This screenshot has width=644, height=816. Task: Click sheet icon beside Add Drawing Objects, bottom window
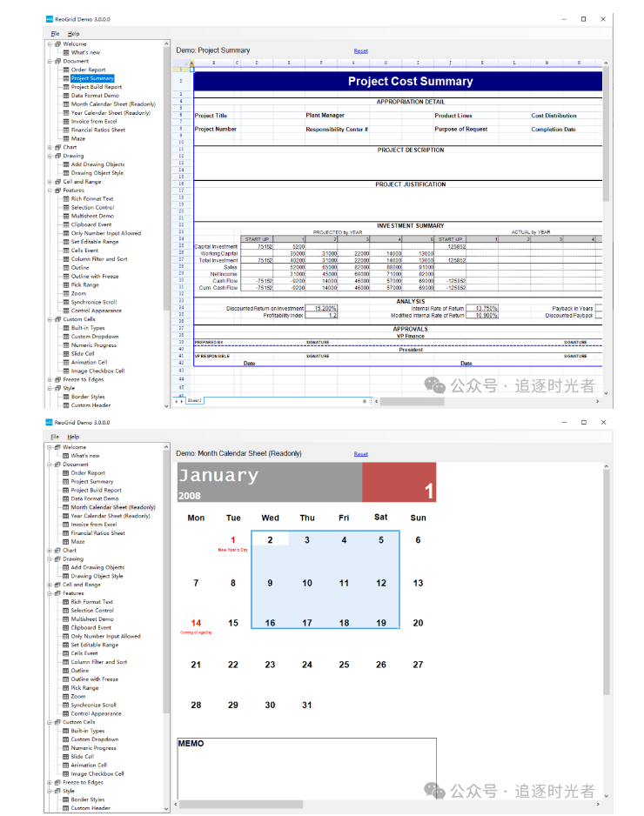65,567
